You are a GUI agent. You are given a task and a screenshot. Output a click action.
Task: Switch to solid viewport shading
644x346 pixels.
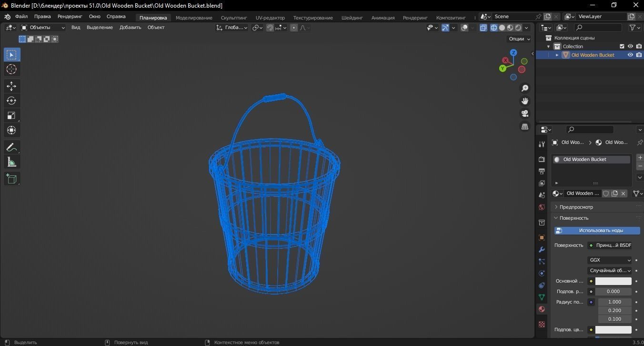pos(502,28)
